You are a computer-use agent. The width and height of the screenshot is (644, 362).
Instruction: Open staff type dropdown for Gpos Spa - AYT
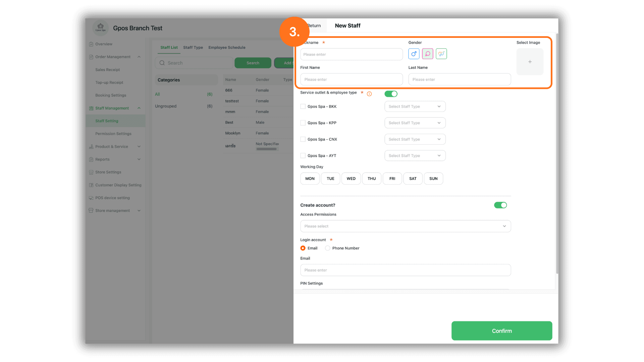click(x=415, y=156)
